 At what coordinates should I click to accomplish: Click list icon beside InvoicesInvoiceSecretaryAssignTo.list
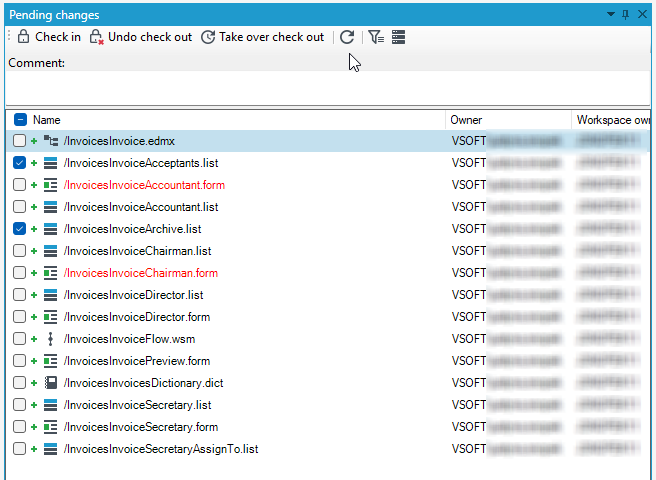click(x=51, y=449)
